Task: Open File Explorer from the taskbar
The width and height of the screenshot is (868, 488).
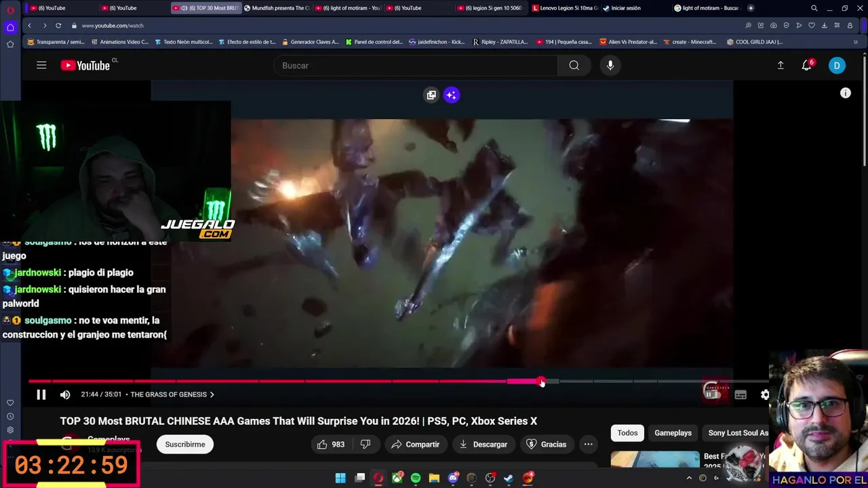Action: (434, 478)
